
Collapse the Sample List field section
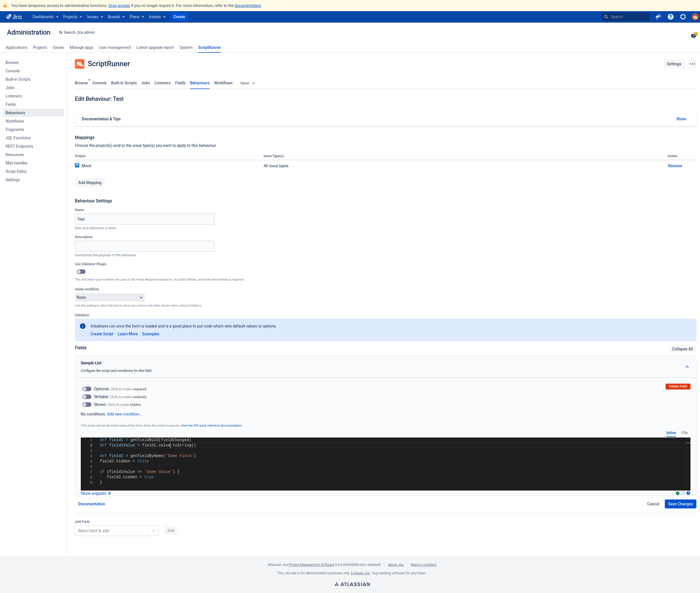(x=687, y=367)
